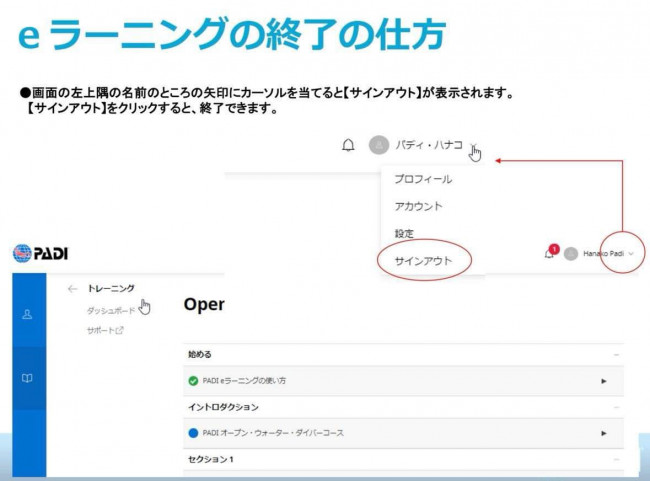Open the パディ・ハナコ dropdown arrow

473,146
